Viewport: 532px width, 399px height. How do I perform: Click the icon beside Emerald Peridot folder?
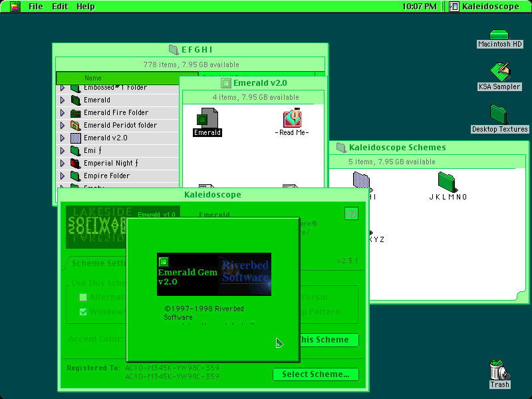coord(75,125)
